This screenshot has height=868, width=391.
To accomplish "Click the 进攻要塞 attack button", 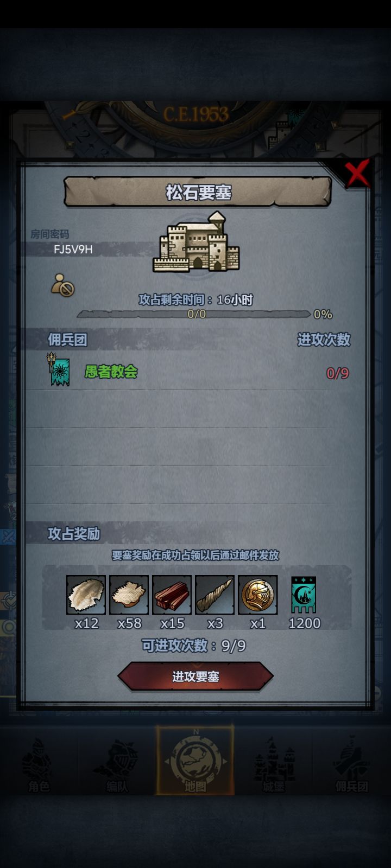I will tap(195, 676).
